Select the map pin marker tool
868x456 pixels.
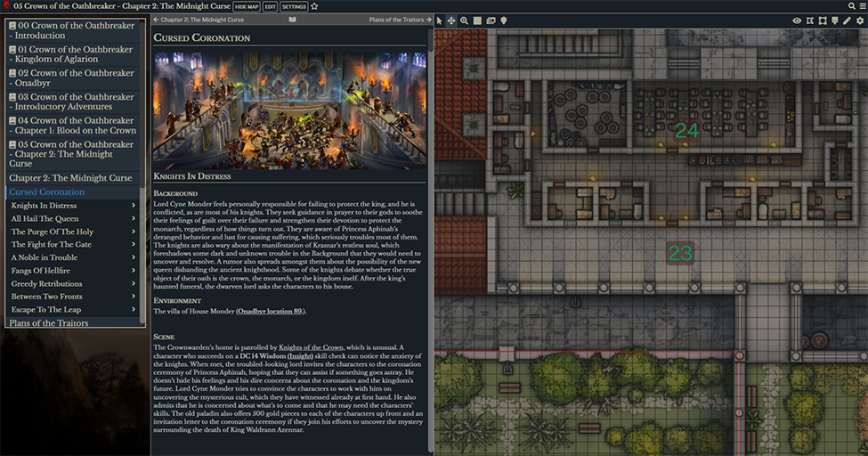click(x=504, y=20)
